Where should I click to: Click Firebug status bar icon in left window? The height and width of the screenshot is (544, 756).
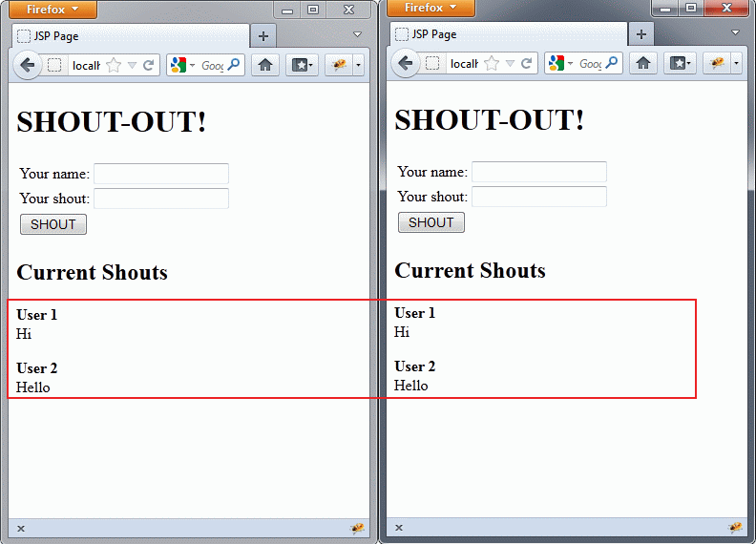357,529
